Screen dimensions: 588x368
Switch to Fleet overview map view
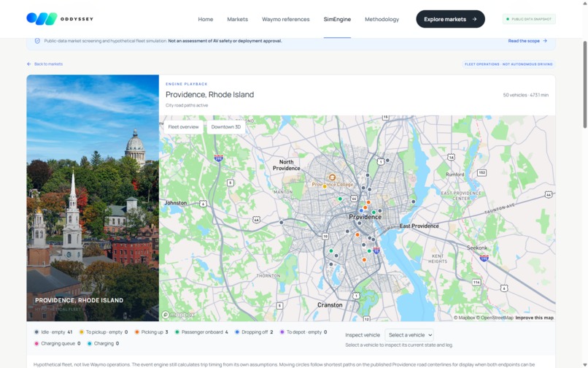click(x=183, y=127)
